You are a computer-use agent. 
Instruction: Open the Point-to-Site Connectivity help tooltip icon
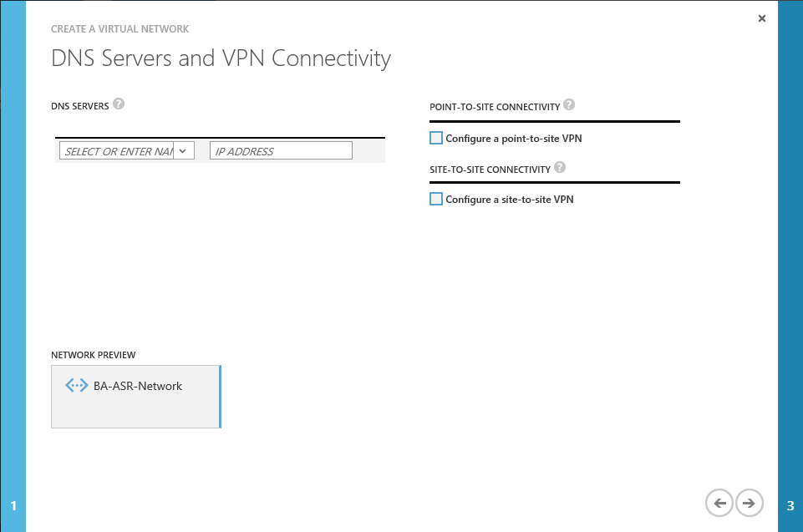(569, 105)
